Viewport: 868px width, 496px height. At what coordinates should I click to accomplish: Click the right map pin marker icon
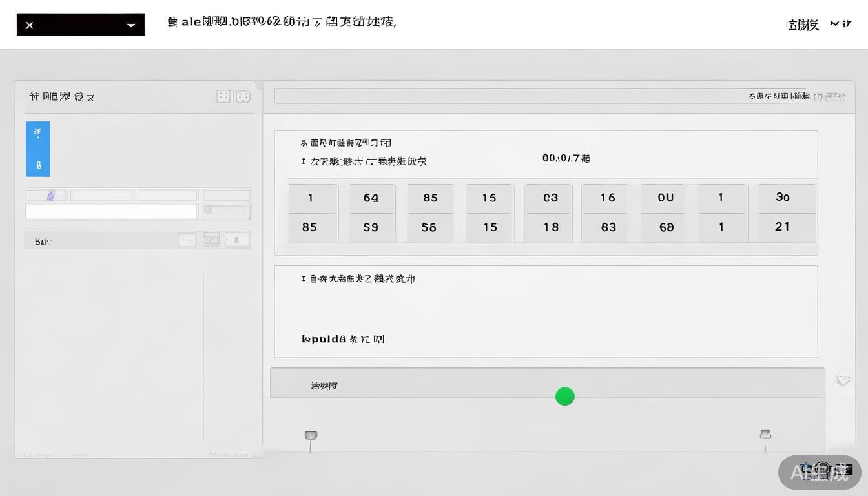(x=765, y=434)
